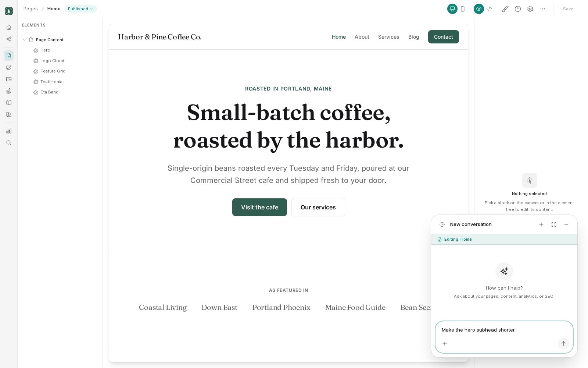Open page version history clock icon

pos(518,9)
